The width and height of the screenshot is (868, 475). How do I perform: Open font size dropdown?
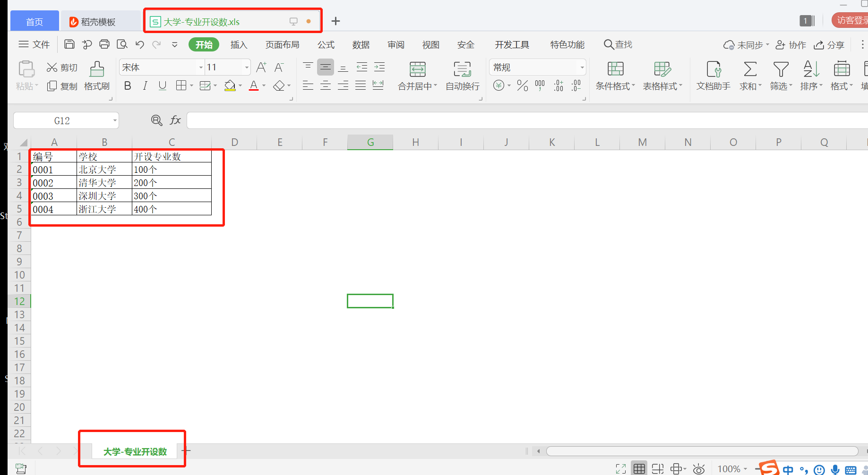(247, 68)
